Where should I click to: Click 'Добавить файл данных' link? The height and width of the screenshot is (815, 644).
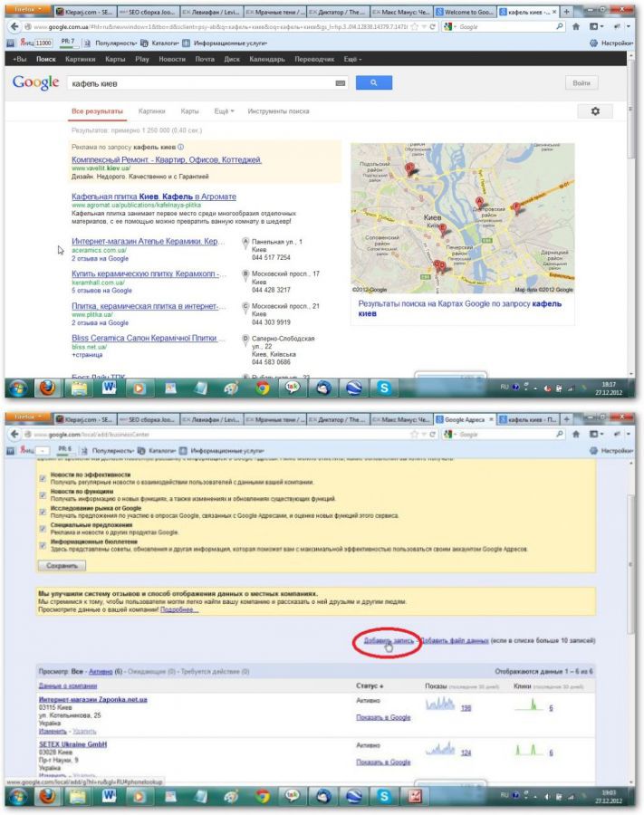(x=455, y=640)
